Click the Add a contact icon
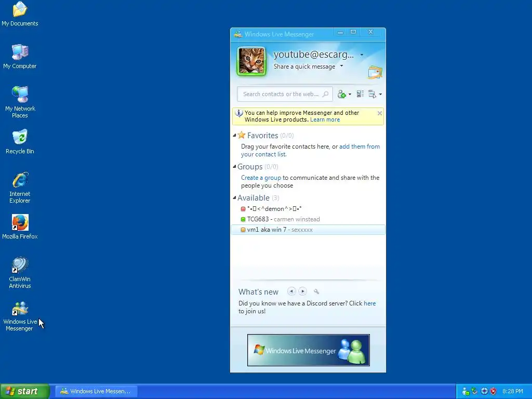 click(342, 95)
